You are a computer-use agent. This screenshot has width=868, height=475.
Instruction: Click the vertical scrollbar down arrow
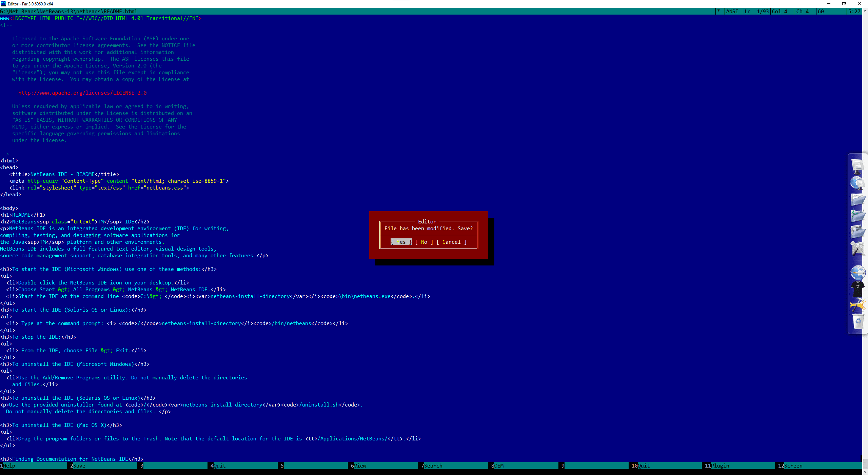(x=865, y=471)
